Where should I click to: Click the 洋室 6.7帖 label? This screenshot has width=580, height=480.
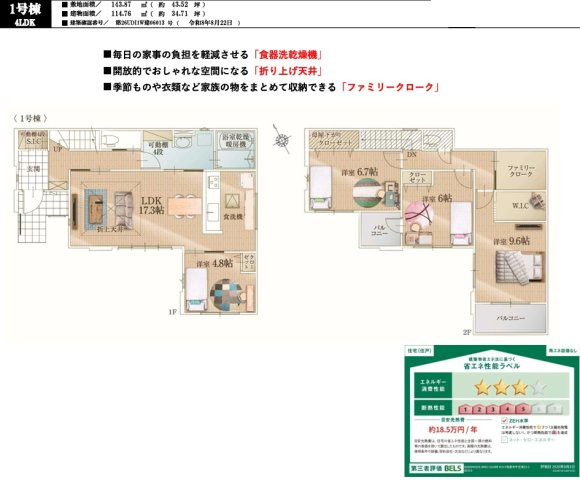pyautogui.click(x=360, y=172)
